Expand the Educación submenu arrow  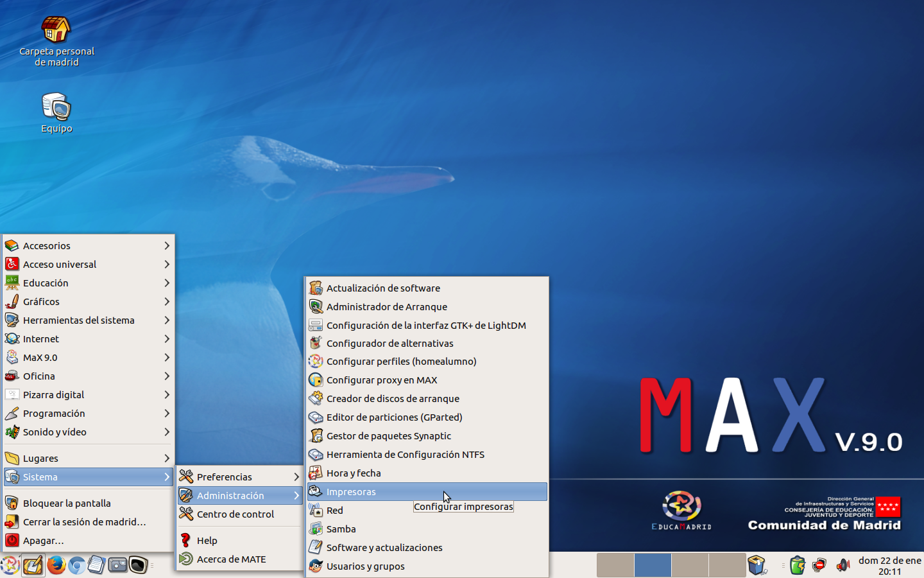167,283
